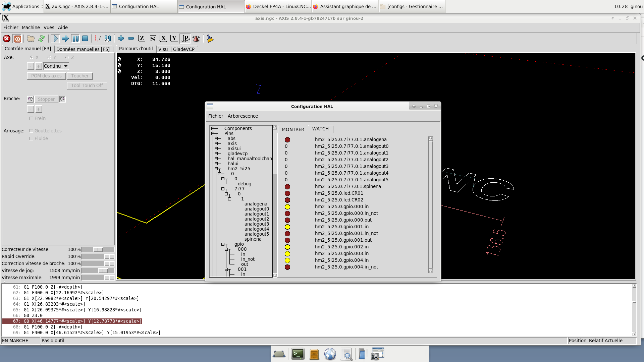Switch to the Visu tab
644x362 pixels.
pos(163,49)
